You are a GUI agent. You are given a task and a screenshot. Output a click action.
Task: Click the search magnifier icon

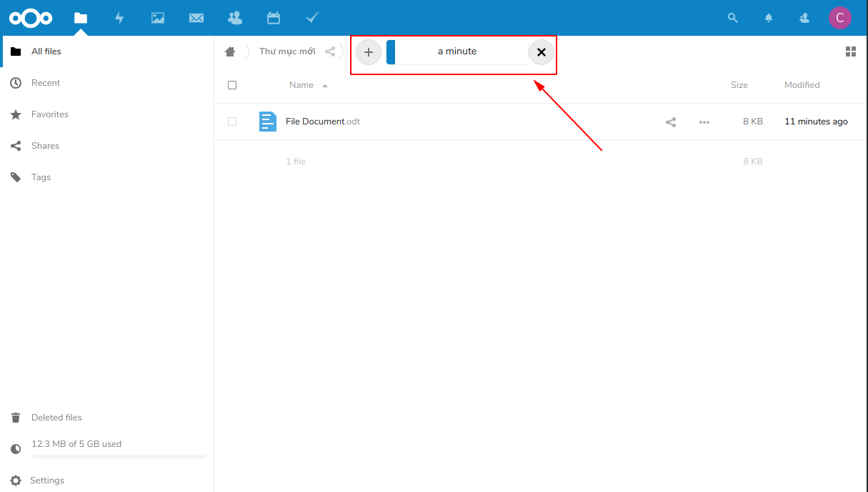pos(732,18)
